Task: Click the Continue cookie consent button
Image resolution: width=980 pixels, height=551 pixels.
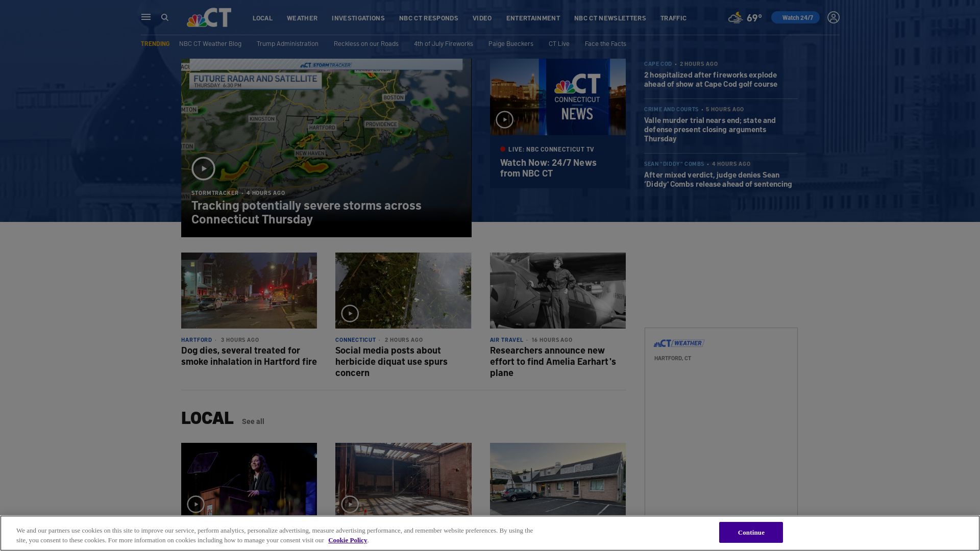Action: point(751,532)
